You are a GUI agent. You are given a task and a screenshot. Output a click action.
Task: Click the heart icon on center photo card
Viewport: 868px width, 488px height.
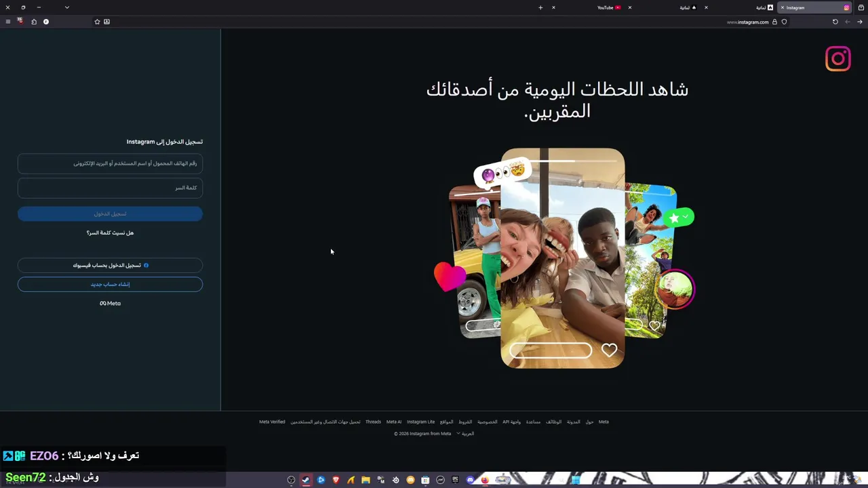point(609,350)
